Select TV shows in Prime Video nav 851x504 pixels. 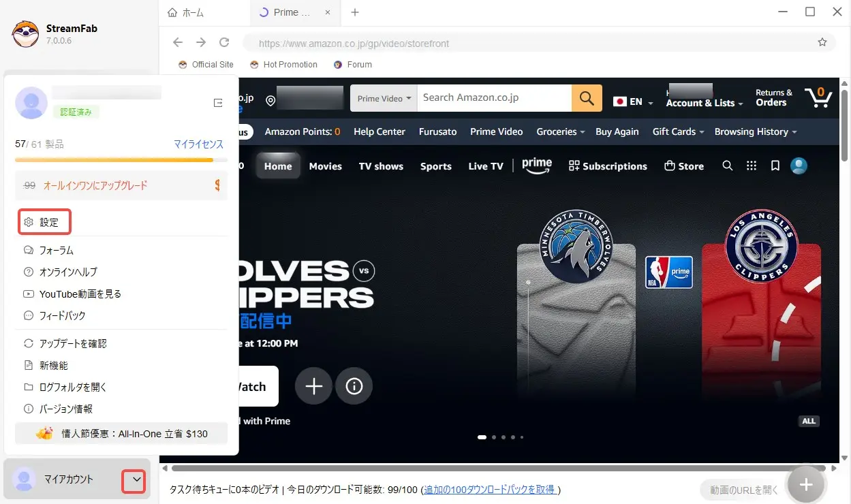click(x=381, y=166)
